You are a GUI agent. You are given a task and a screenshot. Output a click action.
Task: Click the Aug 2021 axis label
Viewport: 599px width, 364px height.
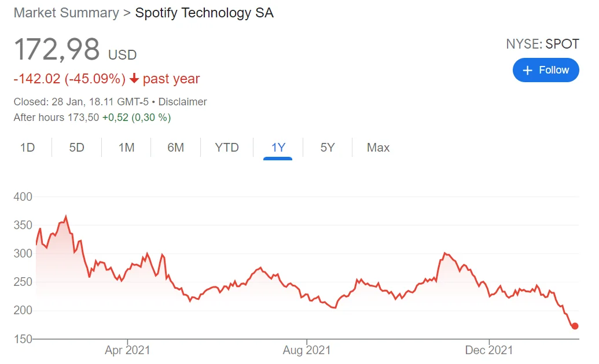point(307,350)
